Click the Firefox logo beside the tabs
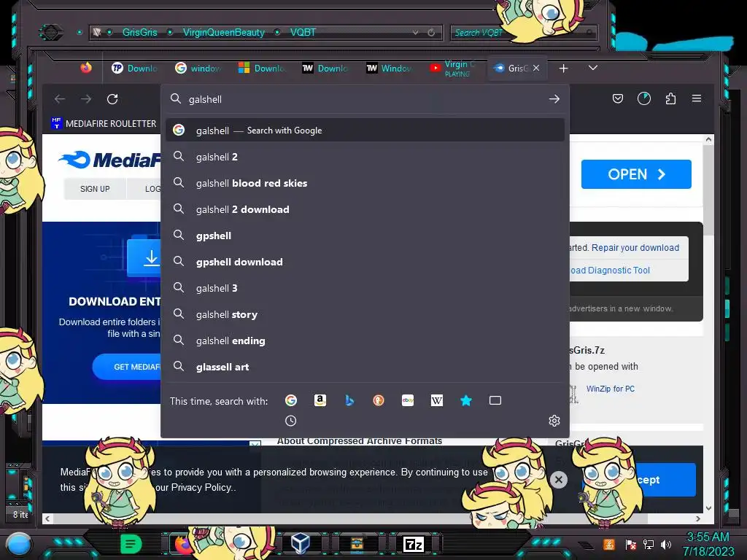 [x=86, y=68]
